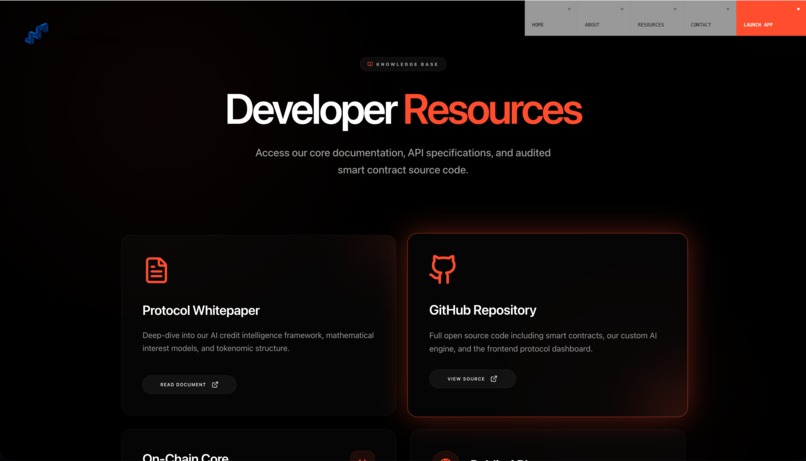Click external-link icon beside Read Document
This screenshot has height=461, width=806.
(x=215, y=384)
